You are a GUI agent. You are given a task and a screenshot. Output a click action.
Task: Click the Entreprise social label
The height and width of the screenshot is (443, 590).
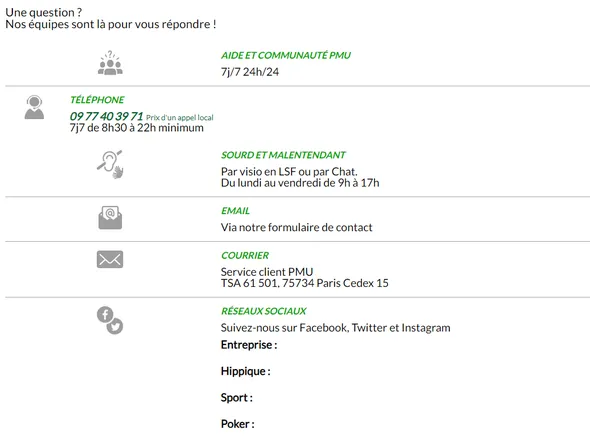tap(249, 345)
